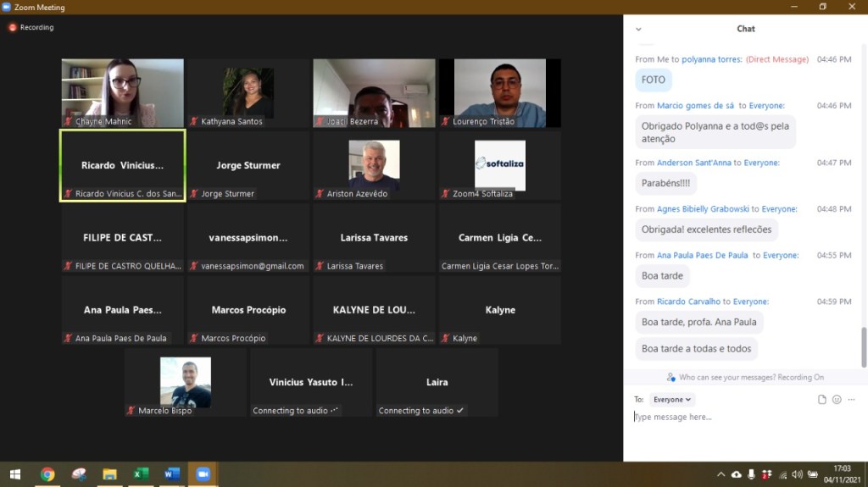This screenshot has height=487, width=868.
Task: Open the Everyone recipient dropdown
Action: [x=673, y=400]
